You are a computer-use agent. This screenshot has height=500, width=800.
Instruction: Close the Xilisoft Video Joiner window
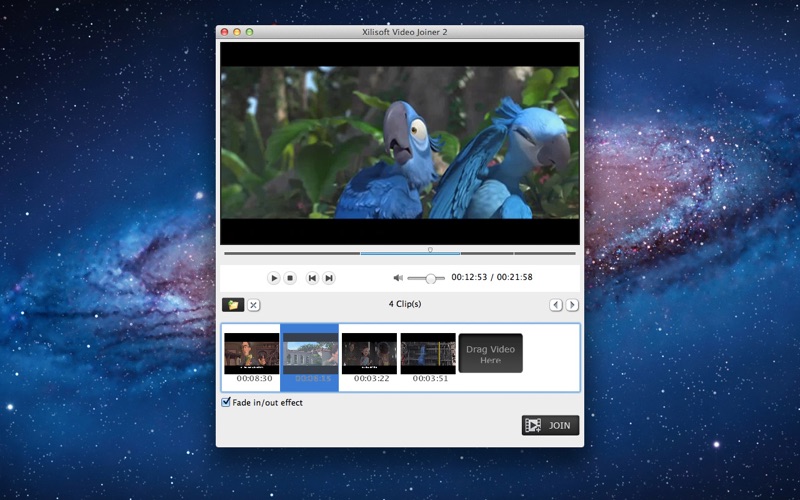pos(224,32)
